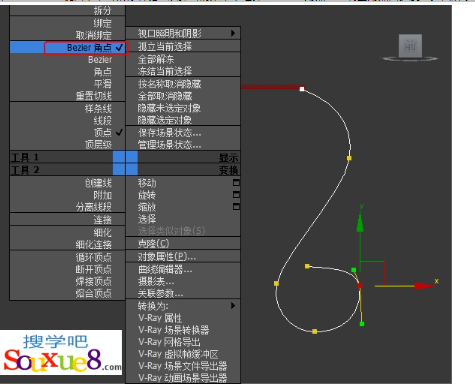The height and width of the screenshot is (386, 475).
Task: Choose 克隆(C) entry
Action: click(x=183, y=244)
